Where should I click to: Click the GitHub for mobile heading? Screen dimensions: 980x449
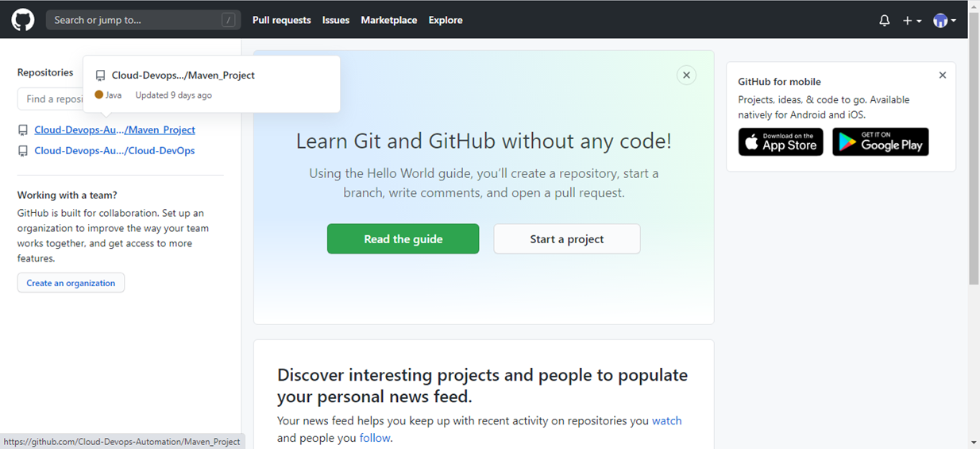click(x=779, y=82)
